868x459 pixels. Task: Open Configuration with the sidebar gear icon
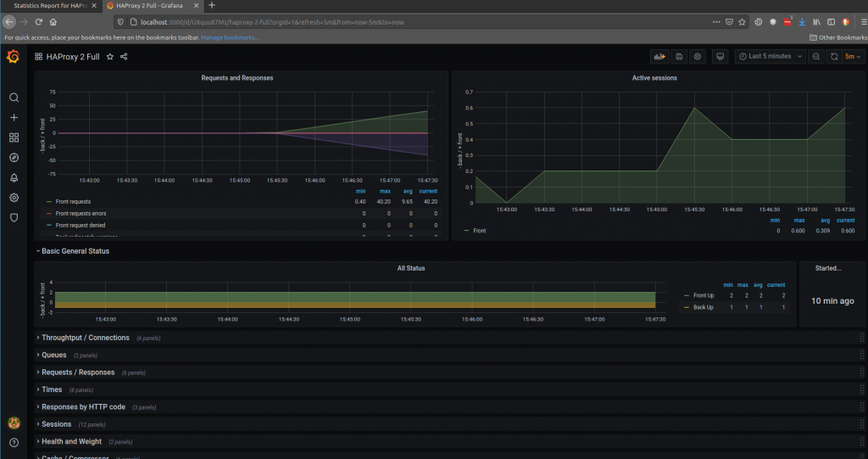14,198
